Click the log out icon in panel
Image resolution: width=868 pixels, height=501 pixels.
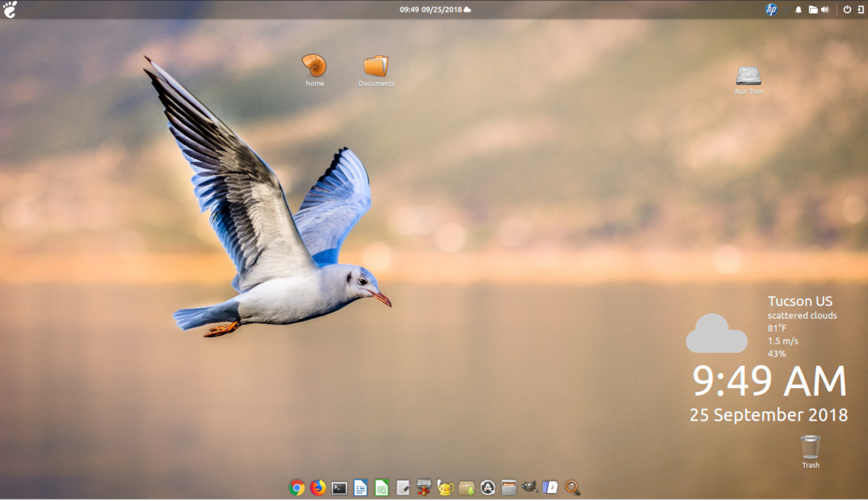(860, 9)
